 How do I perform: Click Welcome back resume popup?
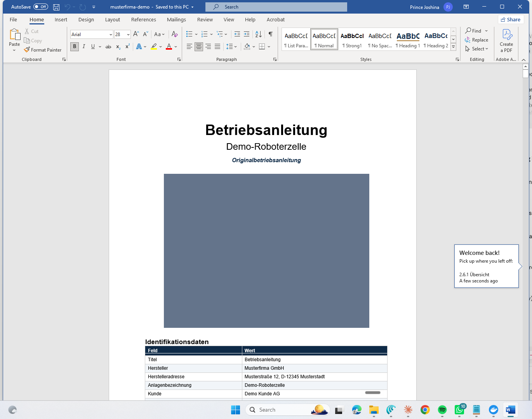[486, 266]
